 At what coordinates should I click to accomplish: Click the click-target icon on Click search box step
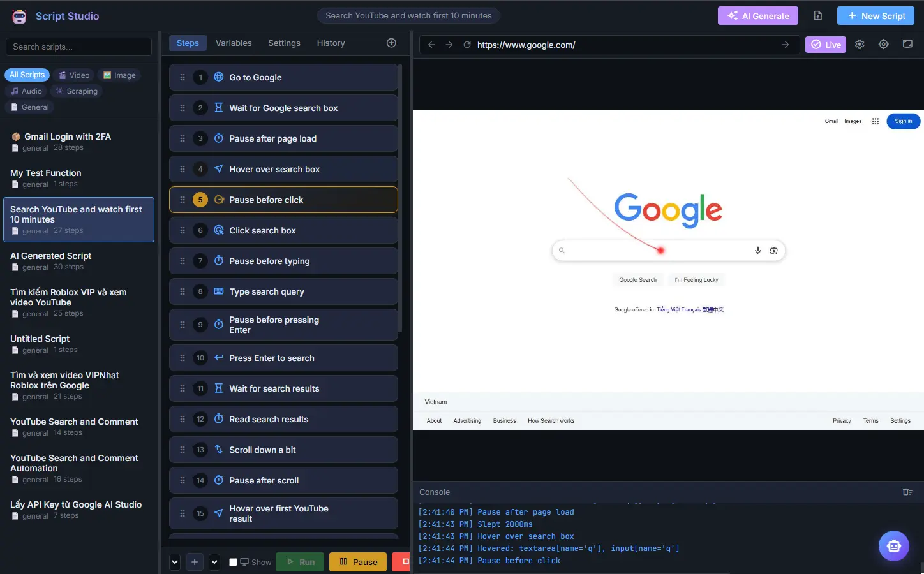click(218, 230)
